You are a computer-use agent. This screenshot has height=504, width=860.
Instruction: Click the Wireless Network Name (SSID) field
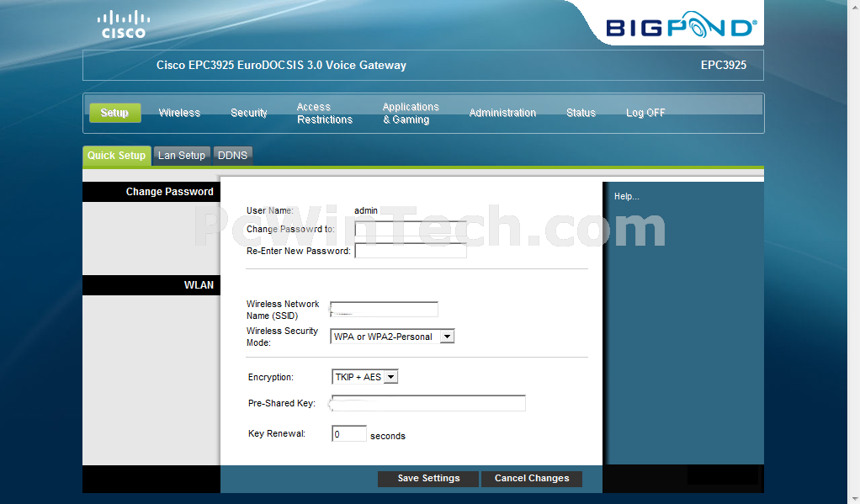(x=384, y=310)
